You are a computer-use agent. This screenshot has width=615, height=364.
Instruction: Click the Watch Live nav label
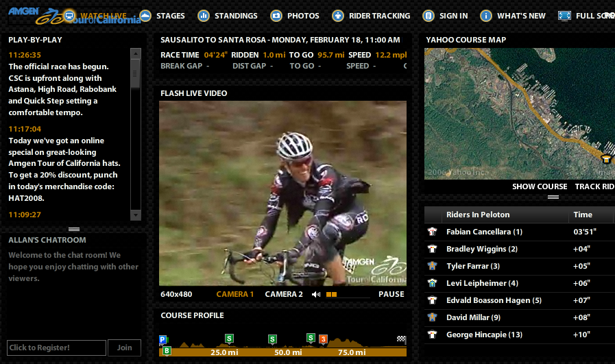pyautogui.click(x=104, y=16)
